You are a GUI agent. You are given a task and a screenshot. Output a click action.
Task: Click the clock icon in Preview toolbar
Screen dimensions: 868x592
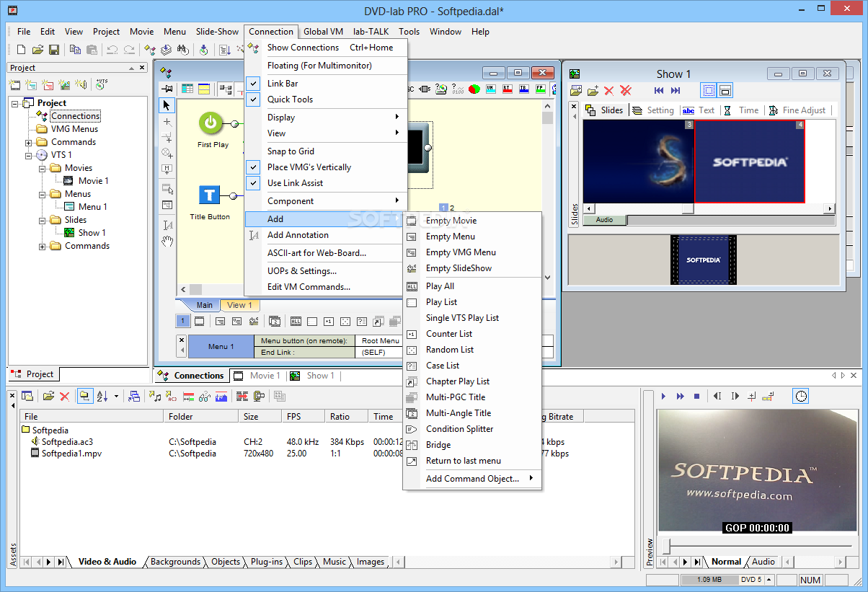tap(801, 396)
